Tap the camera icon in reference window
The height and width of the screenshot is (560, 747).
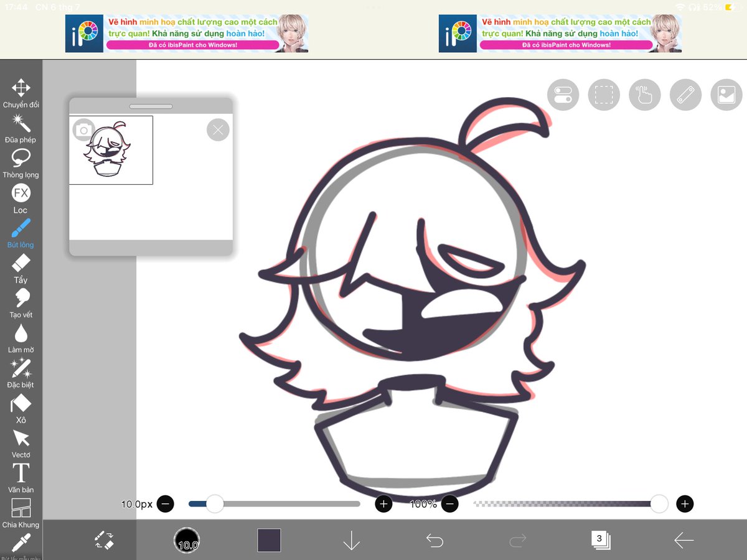coord(84,130)
